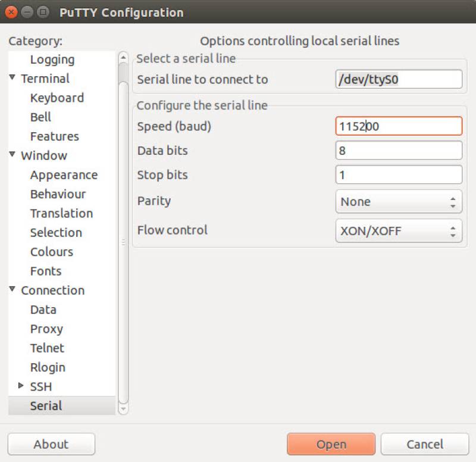Go to the Colours category
This screenshot has height=462, width=476.
click(52, 252)
